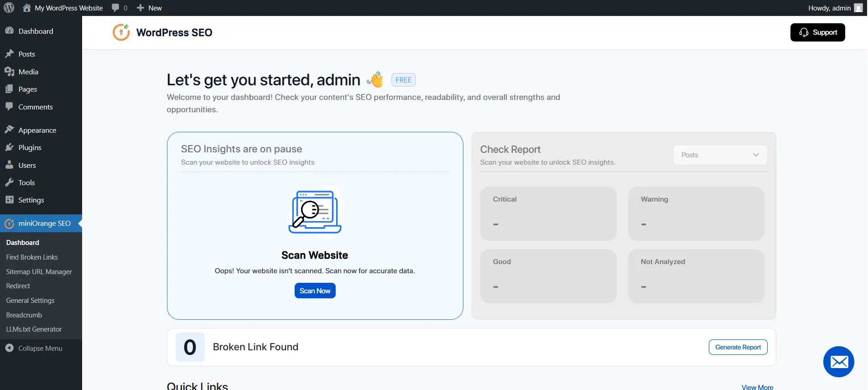868x390 pixels.
Task: Open Find Broken Links submenu item
Action: [32, 257]
